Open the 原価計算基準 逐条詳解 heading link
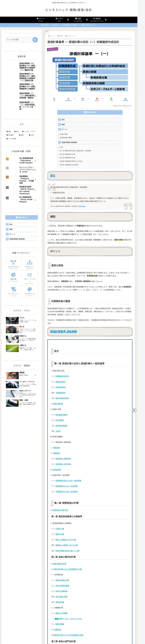Screen dimensions: 145x644 pyautogui.click(x=64, y=332)
